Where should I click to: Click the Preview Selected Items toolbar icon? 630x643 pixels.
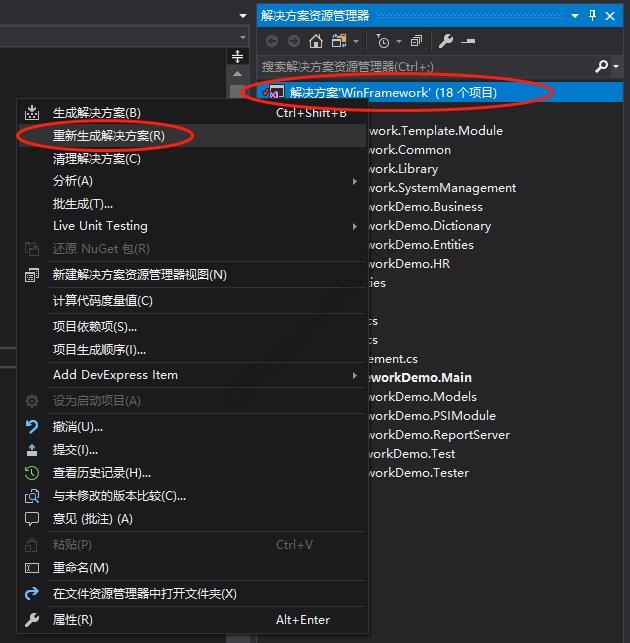[x=468, y=41]
